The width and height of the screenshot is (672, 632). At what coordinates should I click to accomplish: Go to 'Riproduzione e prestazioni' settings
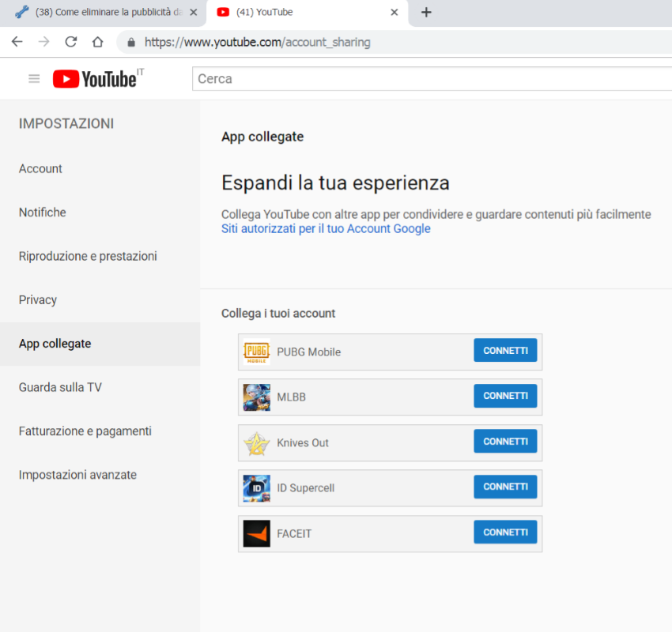[88, 256]
